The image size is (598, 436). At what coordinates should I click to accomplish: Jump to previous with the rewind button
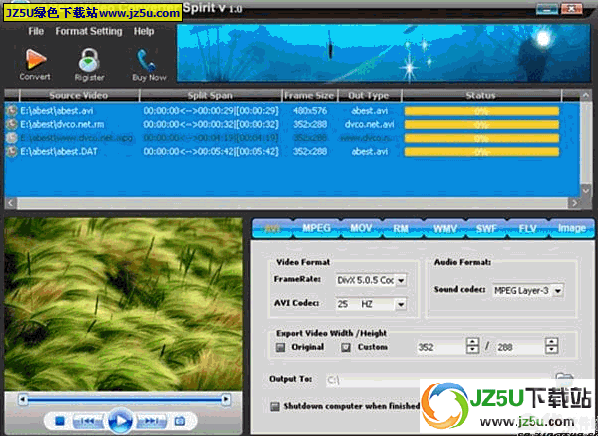coord(87,421)
